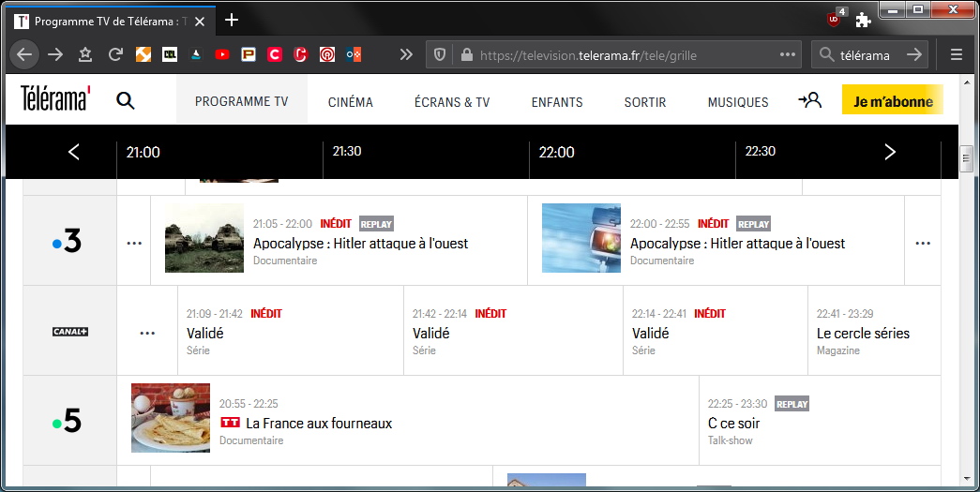Open France 5 channel logo
Image resolution: width=980 pixels, height=492 pixels.
[x=67, y=420]
